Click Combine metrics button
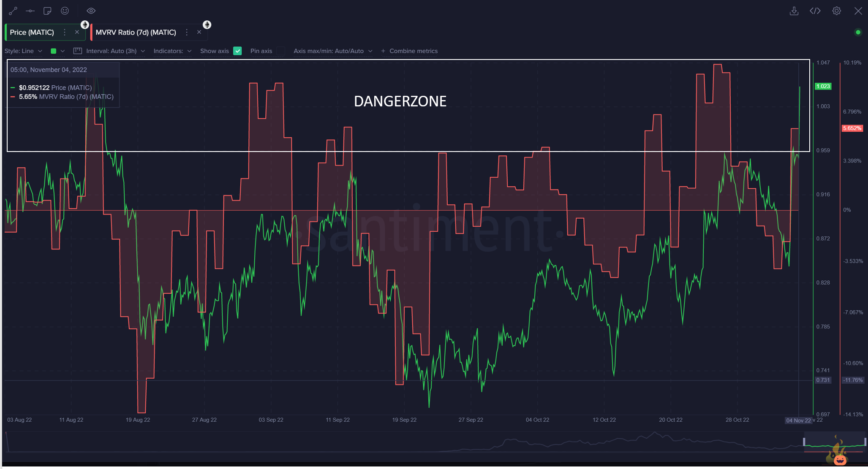Screen dimensions: 868x469 pyautogui.click(x=409, y=51)
